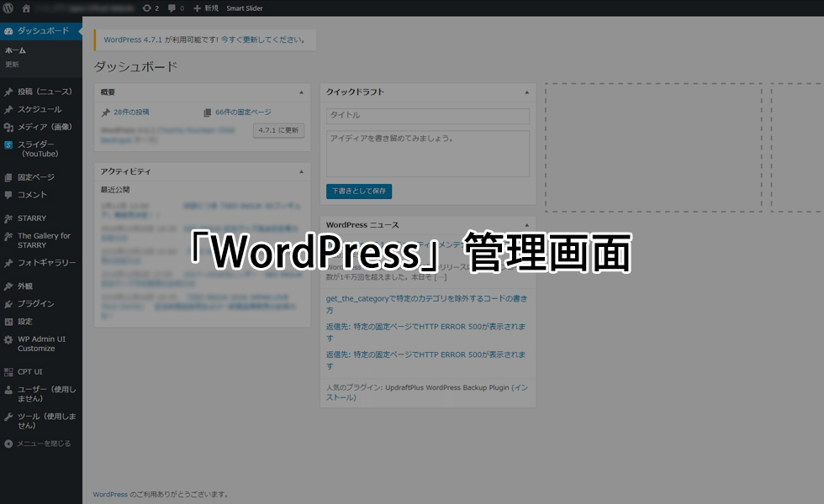
Task: Click the large empty dashed widget drop zone
Action: 653,148
